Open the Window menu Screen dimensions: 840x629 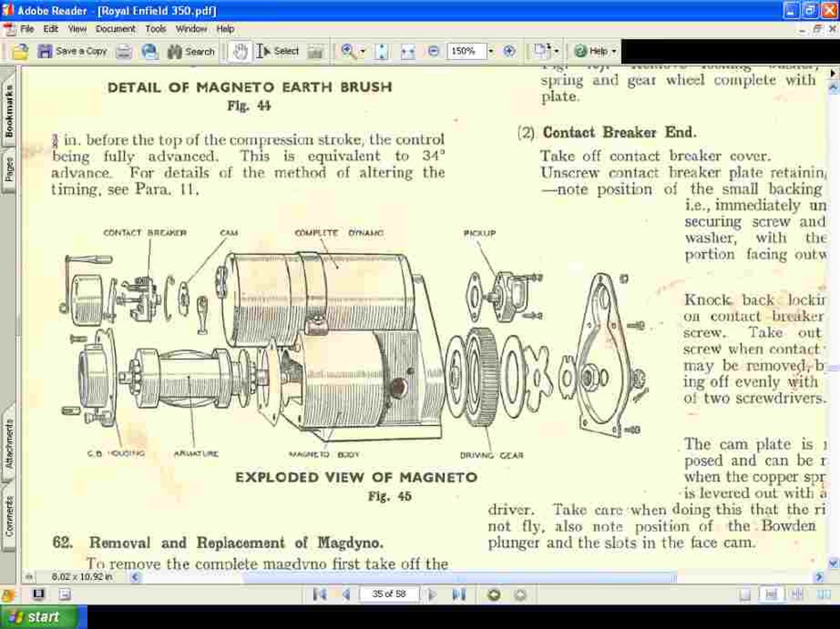click(191, 29)
